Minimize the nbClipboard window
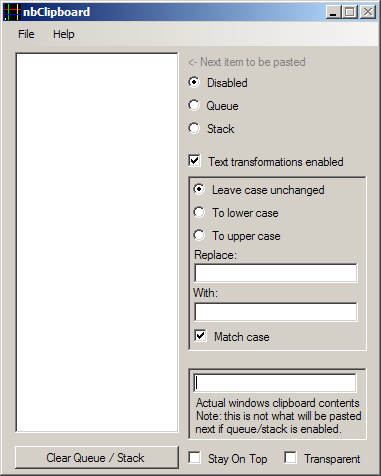This screenshot has height=476, width=381. 333,12
